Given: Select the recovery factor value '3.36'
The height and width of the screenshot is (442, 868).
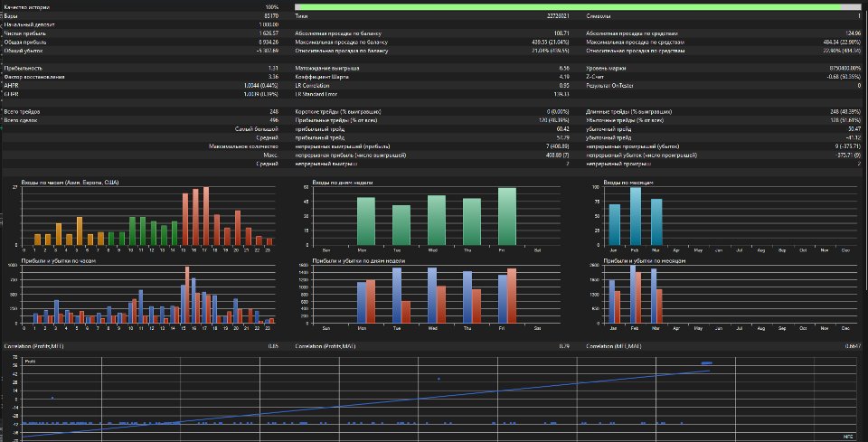Looking at the screenshot, I should 273,77.
